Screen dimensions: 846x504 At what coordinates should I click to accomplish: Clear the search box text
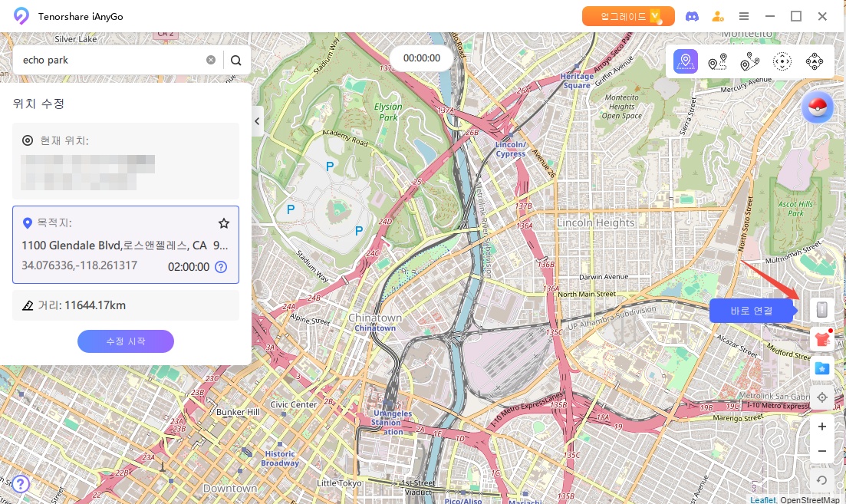pos(211,60)
